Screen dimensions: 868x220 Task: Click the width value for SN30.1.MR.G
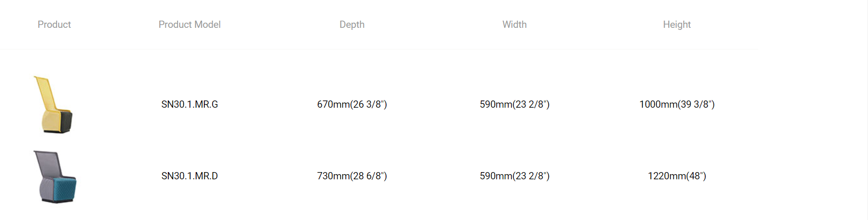pyautogui.click(x=514, y=105)
